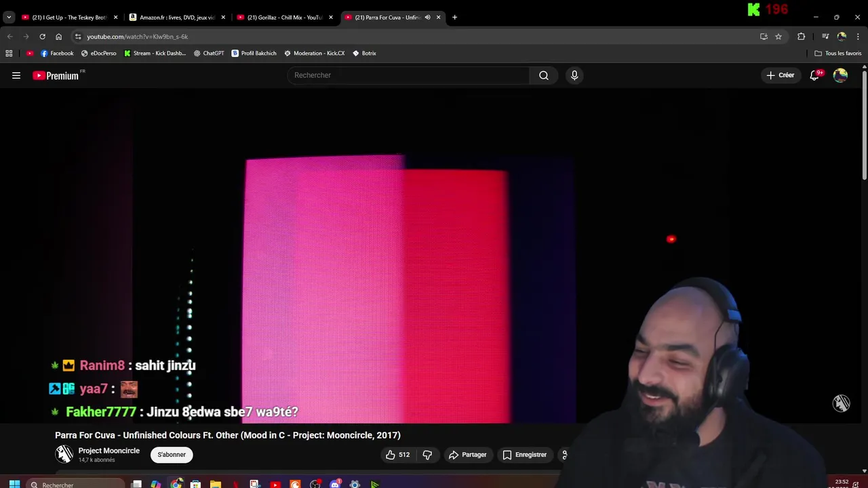The image size is (868, 488).
Task: Close the Gorillaz Chill Mix tab
Action: click(331, 17)
